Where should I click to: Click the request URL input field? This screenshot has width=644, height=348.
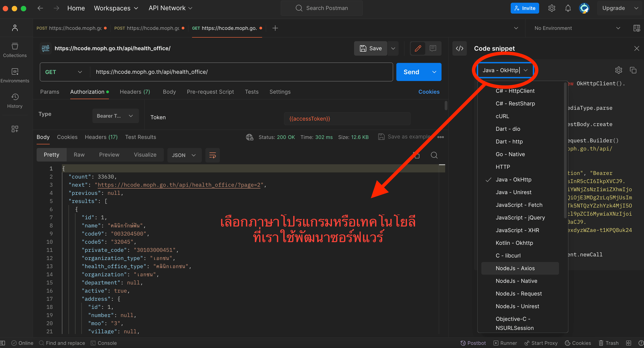240,72
